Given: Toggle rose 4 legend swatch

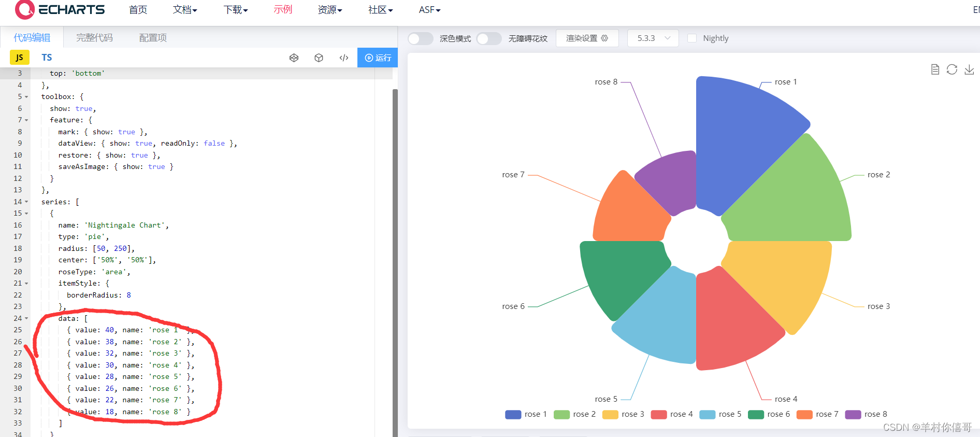Looking at the screenshot, I should click(658, 414).
